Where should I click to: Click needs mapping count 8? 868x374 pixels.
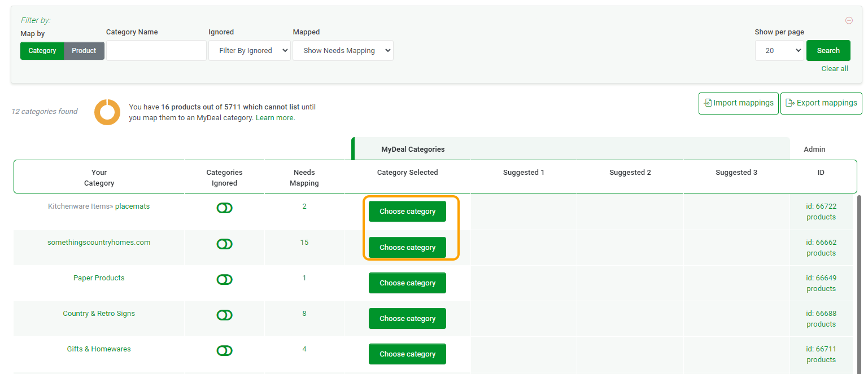pyautogui.click(x=304, y=314)
